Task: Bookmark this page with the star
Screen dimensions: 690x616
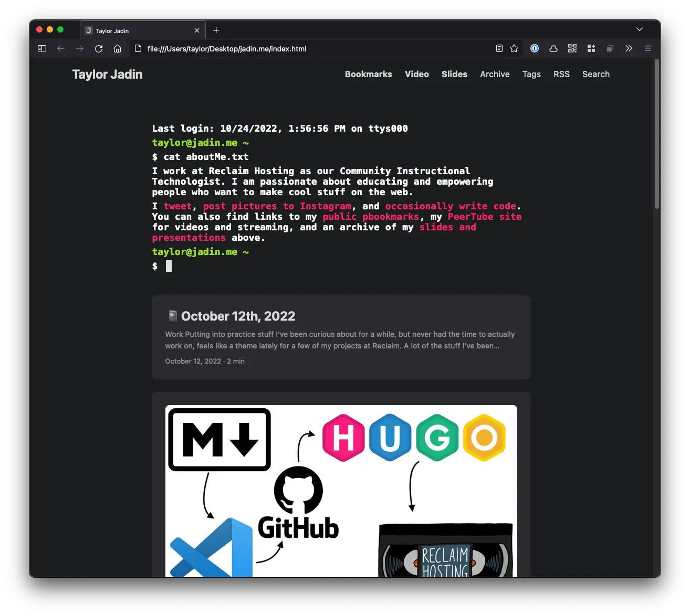Action: (x=514, y=48)
